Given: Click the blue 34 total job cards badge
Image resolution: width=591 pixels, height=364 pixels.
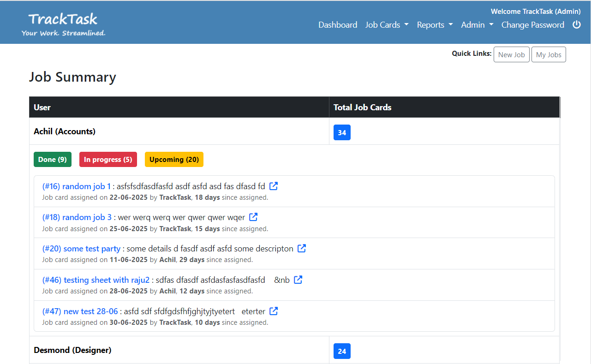Looking at the screenshot, I should click(342, 132).
